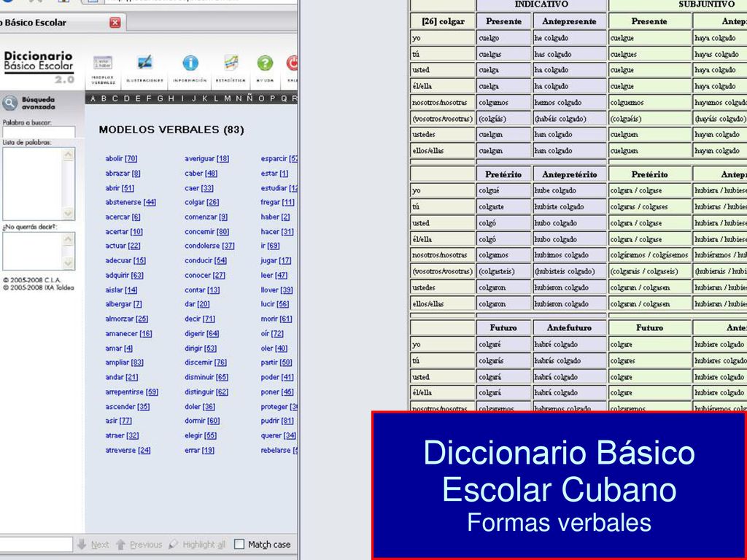Open the averiguar [18] verb model
Screen dimensions: 747x560
(x=206, y=158)
